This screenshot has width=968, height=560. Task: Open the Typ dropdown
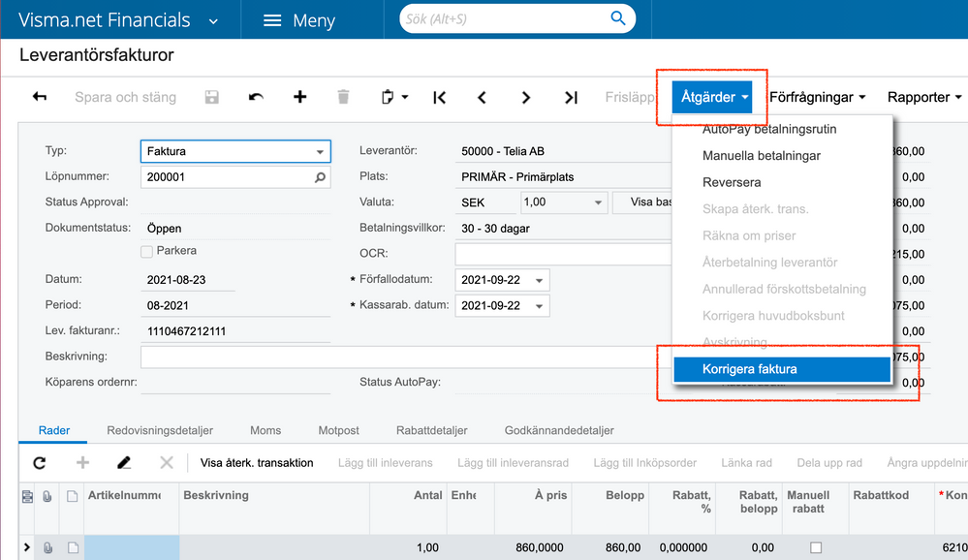pos(320,152)
